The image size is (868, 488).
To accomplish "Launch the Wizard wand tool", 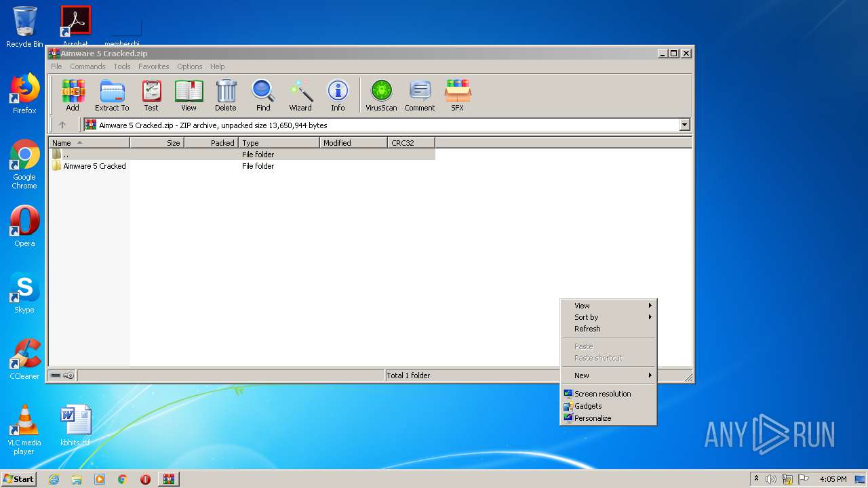I will (x=300, y=95).
